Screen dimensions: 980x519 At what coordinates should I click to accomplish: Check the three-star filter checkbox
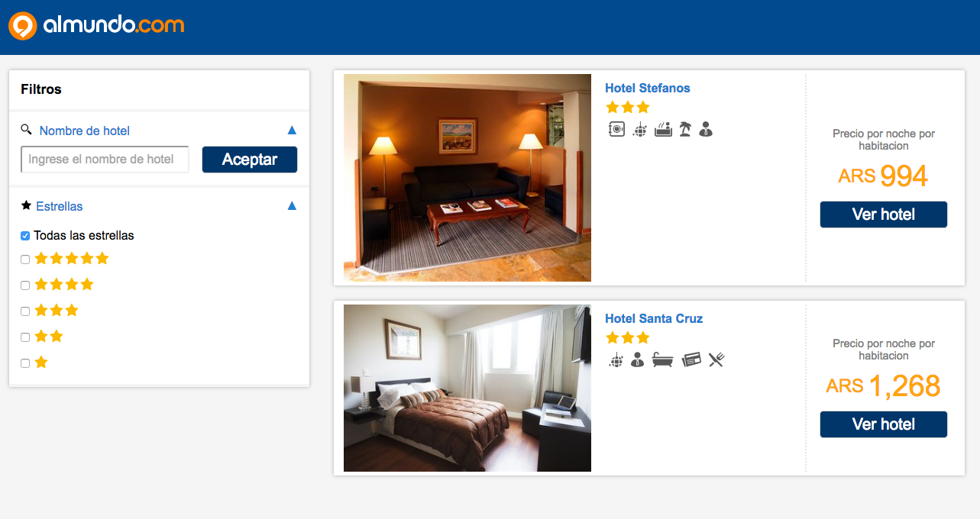coord(25,311)
